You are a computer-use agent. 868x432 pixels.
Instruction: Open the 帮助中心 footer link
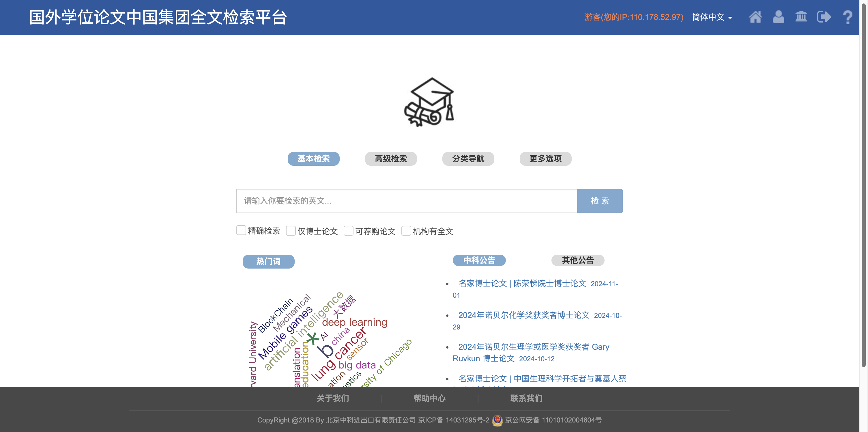click(429, 398)
